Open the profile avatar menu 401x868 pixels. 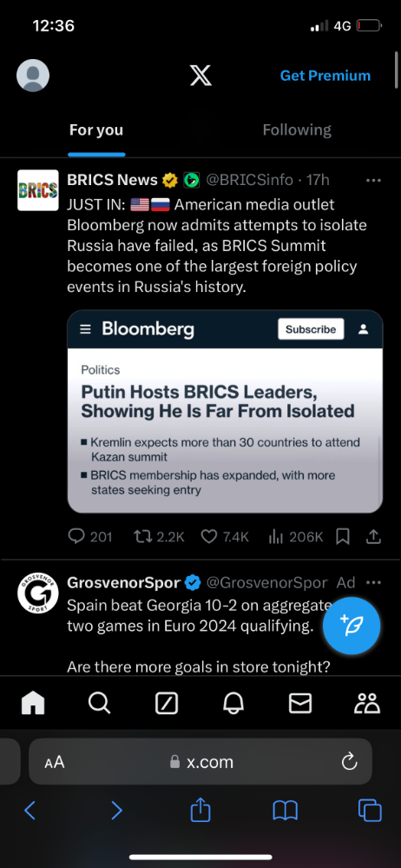(x=33, y=76)
